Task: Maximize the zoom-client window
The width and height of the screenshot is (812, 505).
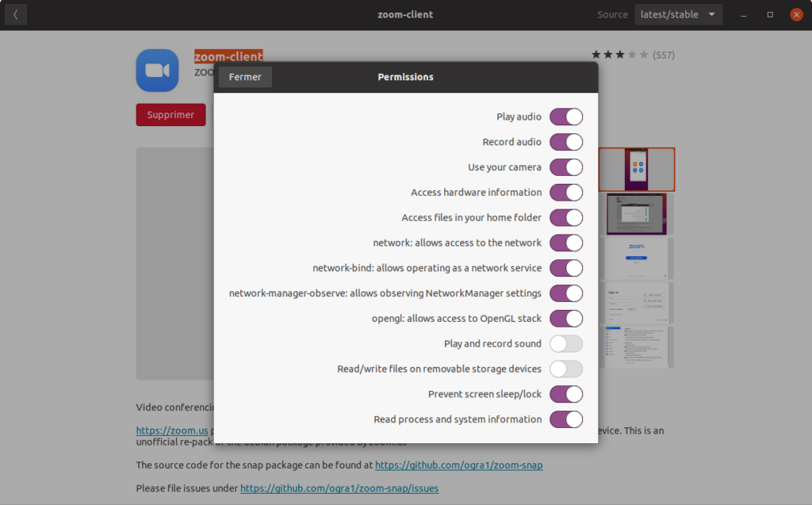Action: point(770,14)
